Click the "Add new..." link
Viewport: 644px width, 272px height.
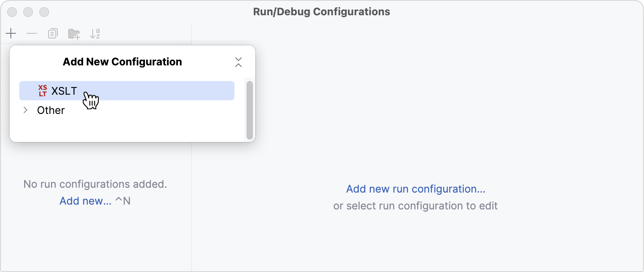[86, 201]
